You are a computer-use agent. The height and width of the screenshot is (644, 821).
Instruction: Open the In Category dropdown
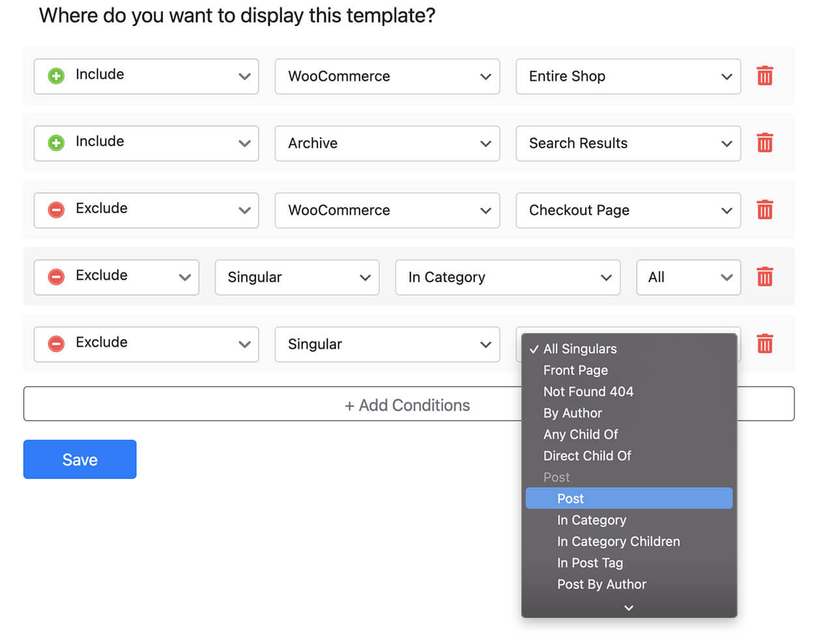click(508, 278)
